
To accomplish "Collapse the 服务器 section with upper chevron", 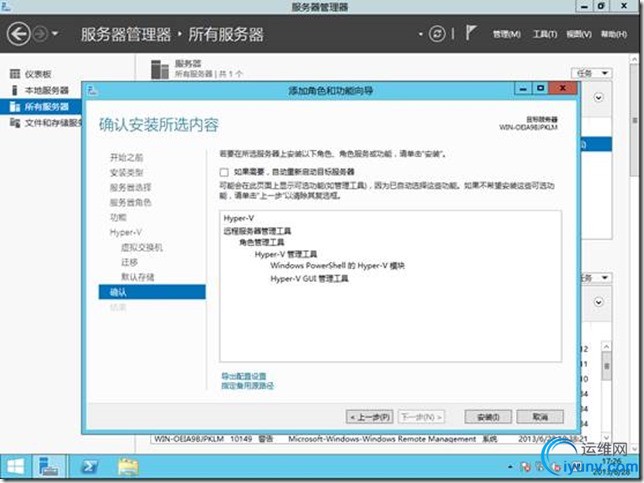I will click(598, 98).
